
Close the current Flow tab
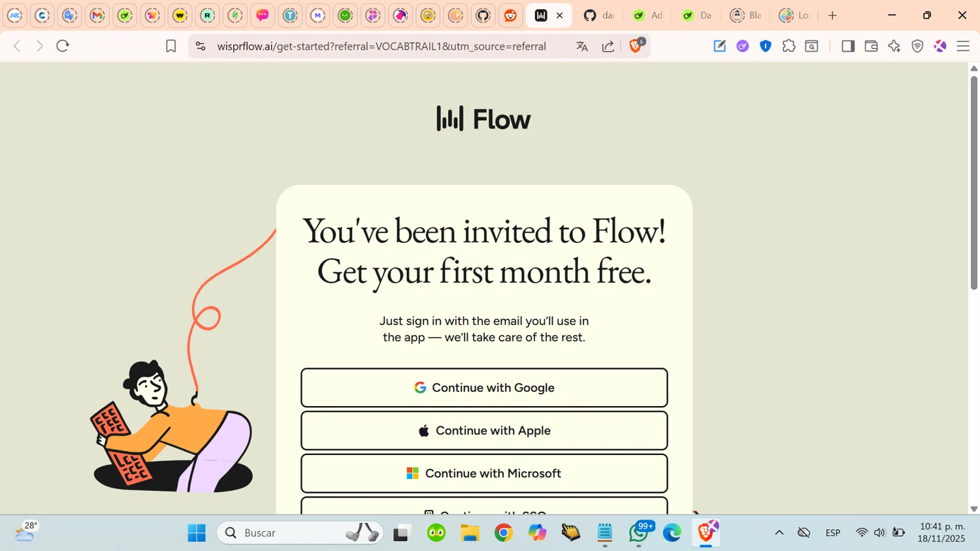tap(560, 15)
